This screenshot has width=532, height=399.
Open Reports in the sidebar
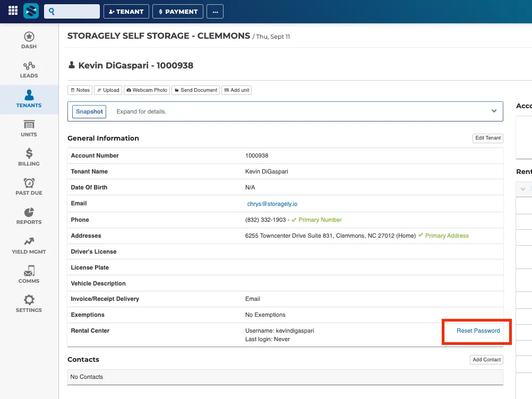29,216
